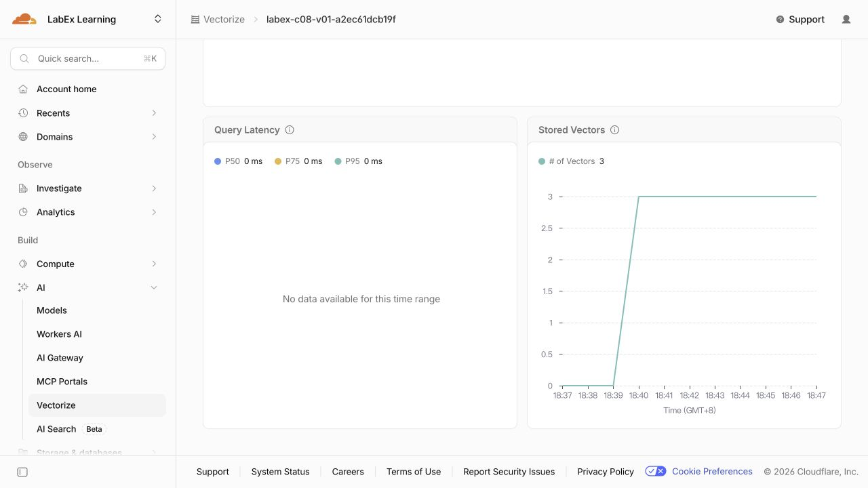Toggle the P75 legend series

click(298, 161)
